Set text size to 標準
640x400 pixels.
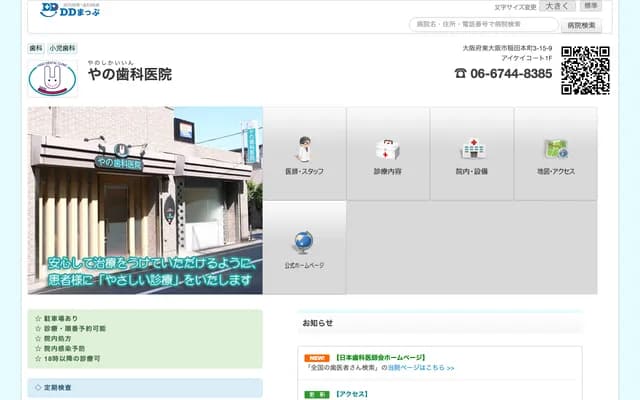pyautogui.click(x=591, y=7)
